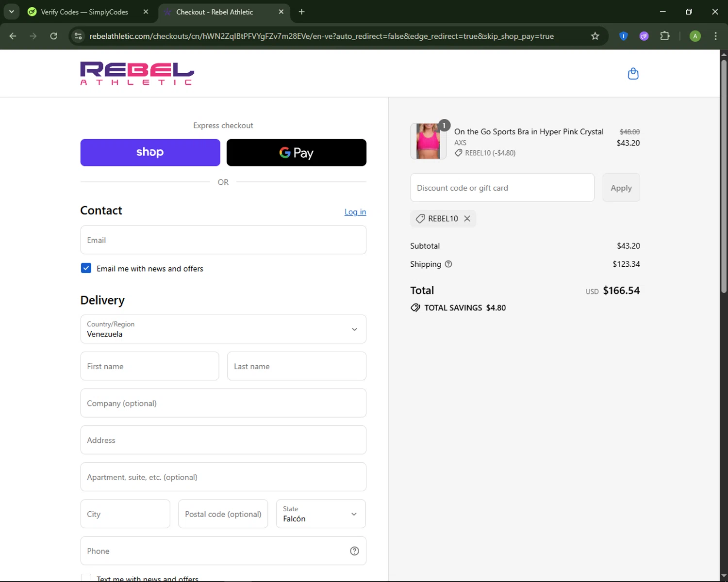Click the total amount $166.54
The width and height of the screenshot is (728, 582).
[x=621, y=291]
